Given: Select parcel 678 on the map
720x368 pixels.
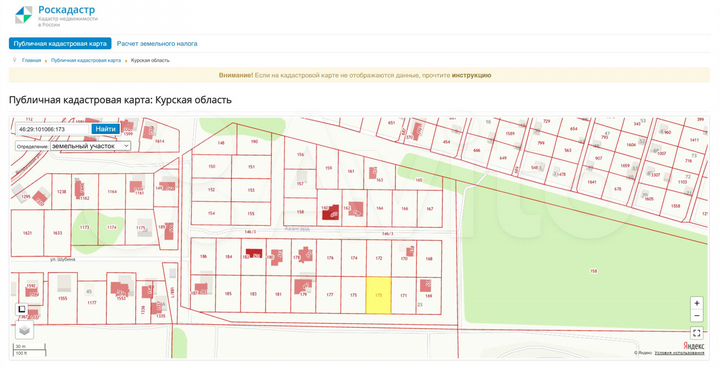Looking at the screenshot, I should [618, 189].
